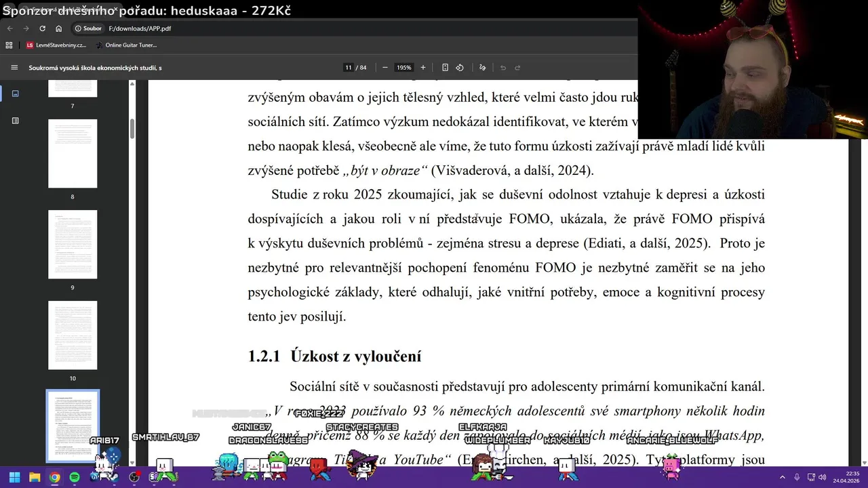Open OBS Studio from the taskbar
Screen dimensions: 868x488
[134, 477]
